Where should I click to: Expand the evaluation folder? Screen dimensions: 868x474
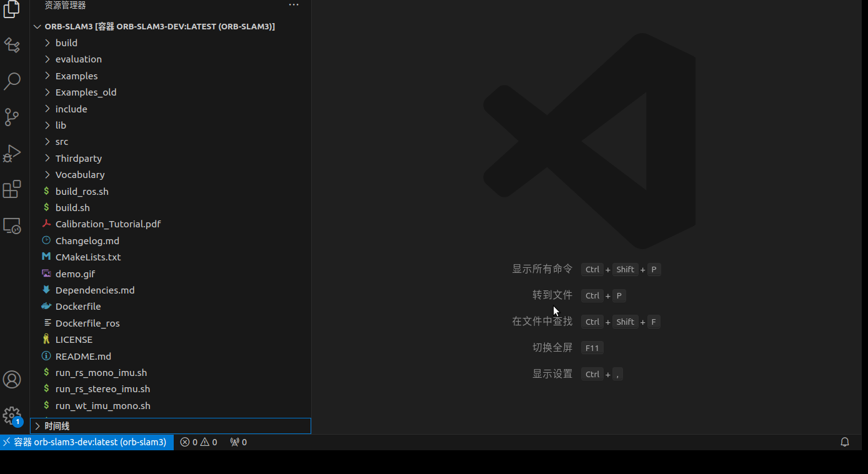pos(171,59)
